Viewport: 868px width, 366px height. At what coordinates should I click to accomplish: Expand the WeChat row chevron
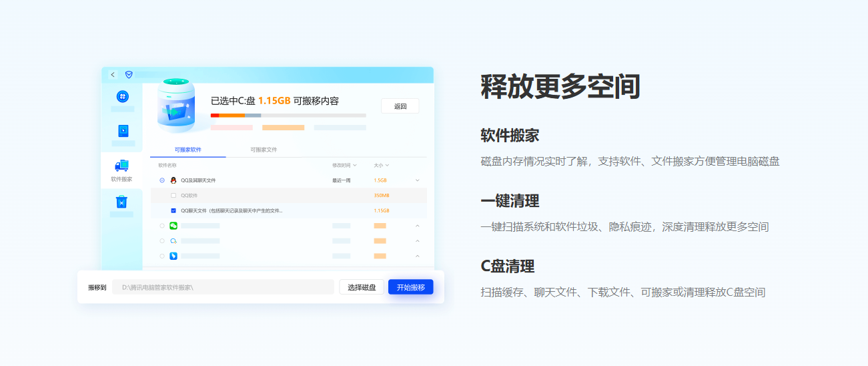(x=418, y=226)
